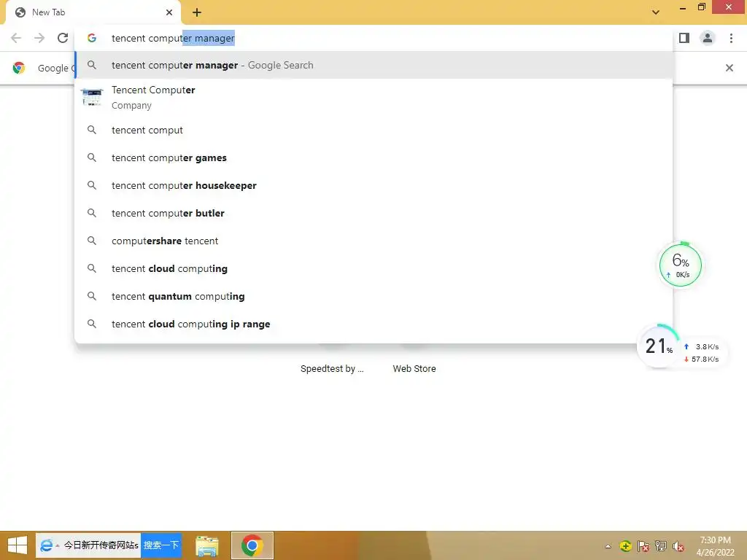Open the Action Center flag icon
747x560 pixels.
pos(643,546)
